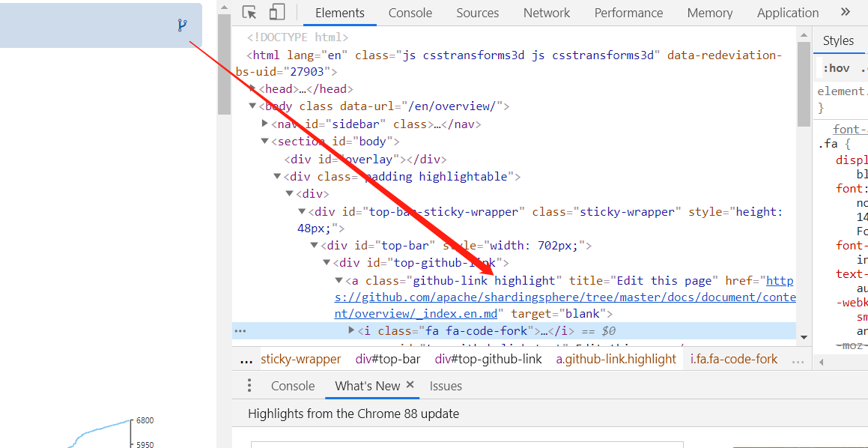
Task: Click the webpage vertical scrollbar thumb
Action: tap(224, 64)
